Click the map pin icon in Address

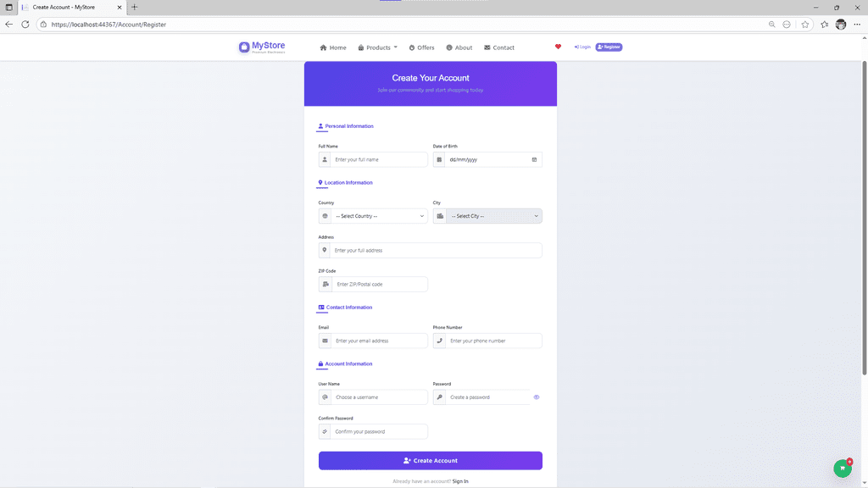[325, 250]
